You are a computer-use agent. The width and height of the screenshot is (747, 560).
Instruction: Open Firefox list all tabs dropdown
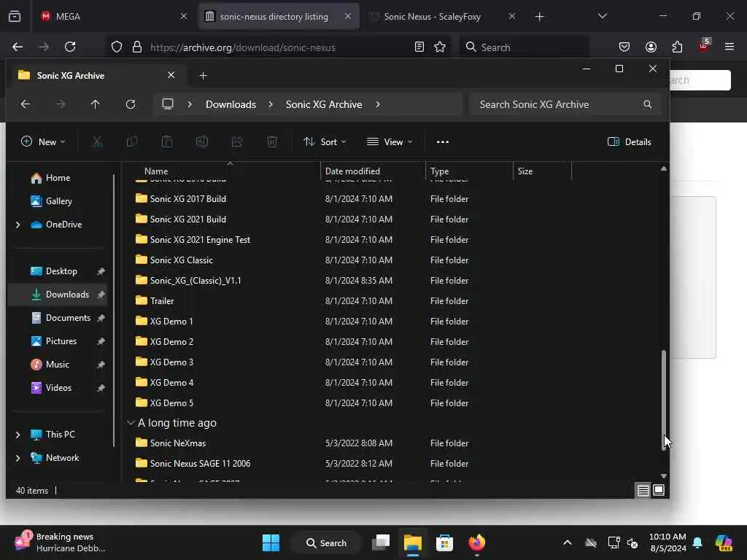tap(603, 16)
